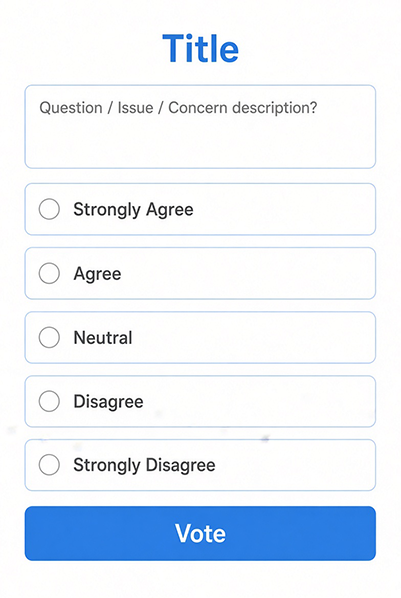Mark the Neutral radio button
This screenshot has height=598, width=401.
coord(49,337)
